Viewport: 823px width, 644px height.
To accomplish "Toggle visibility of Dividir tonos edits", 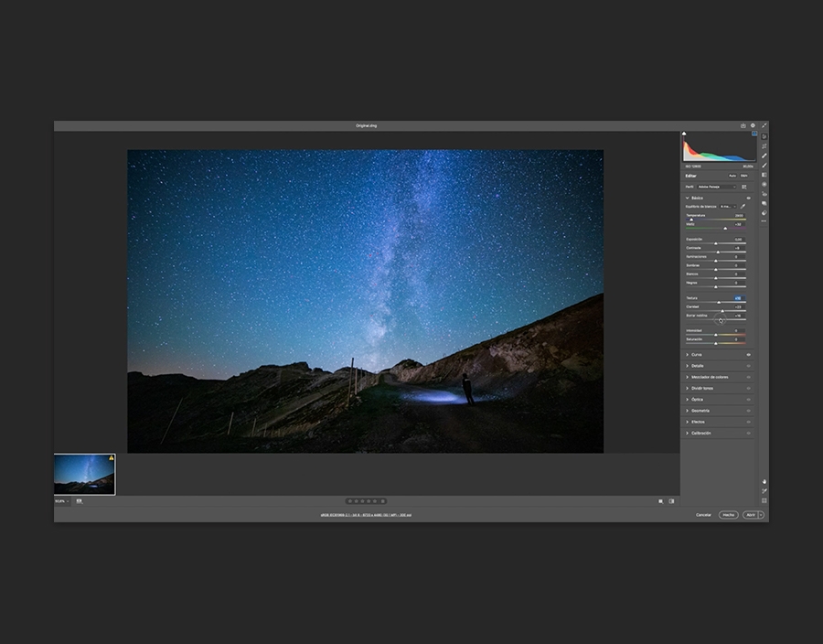I will [748, 389].
